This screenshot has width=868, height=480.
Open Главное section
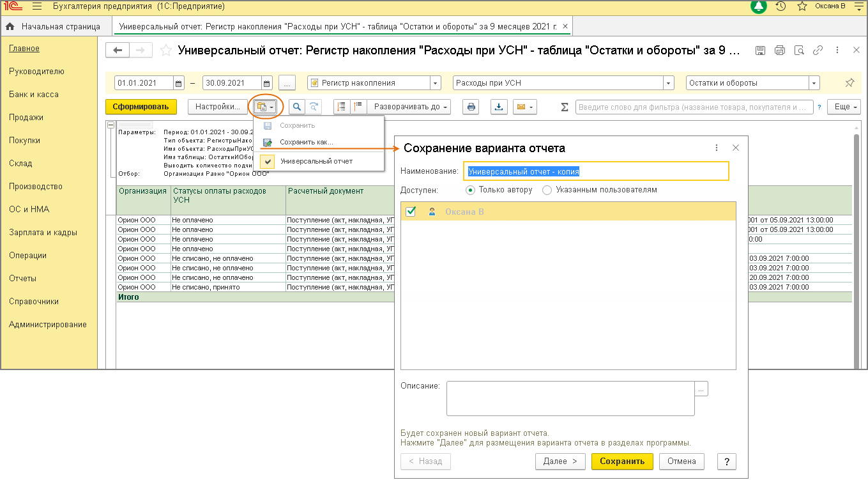(x=24, y=49)
